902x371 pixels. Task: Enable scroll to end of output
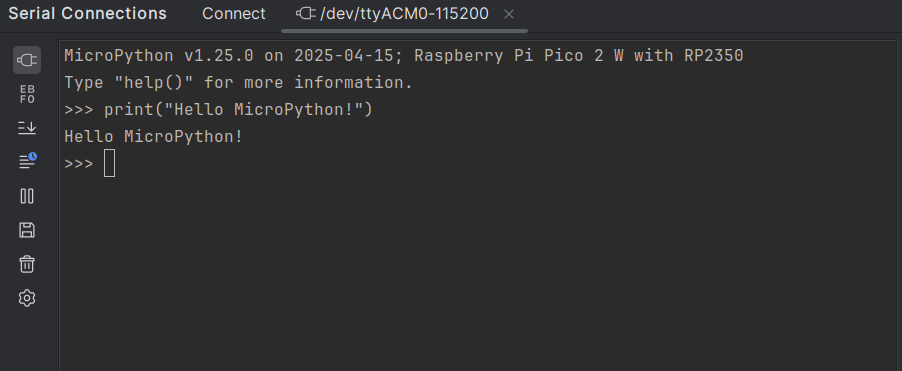(27, 128)
